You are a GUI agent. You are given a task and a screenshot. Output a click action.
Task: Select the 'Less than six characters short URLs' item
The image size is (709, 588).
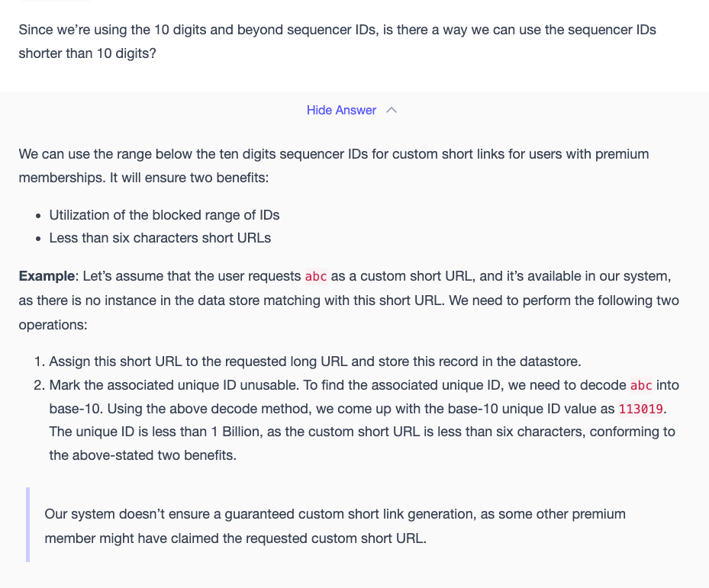tap(160, 238)
